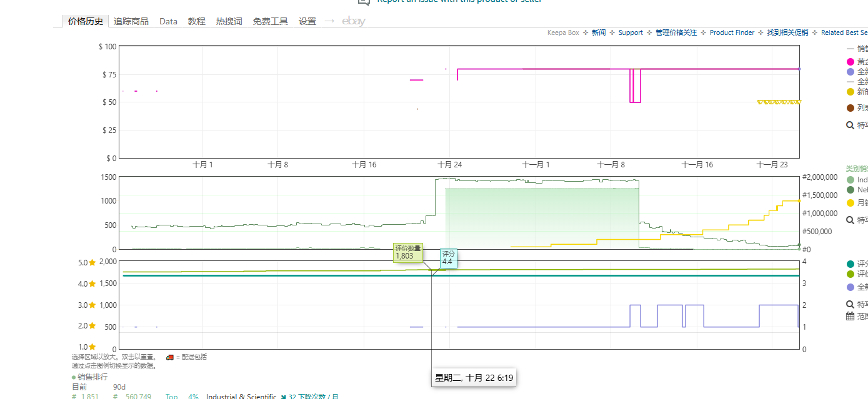Click Report an issue with product link
The height and width of the screenshot is (399, 868).
click(459, 1)
